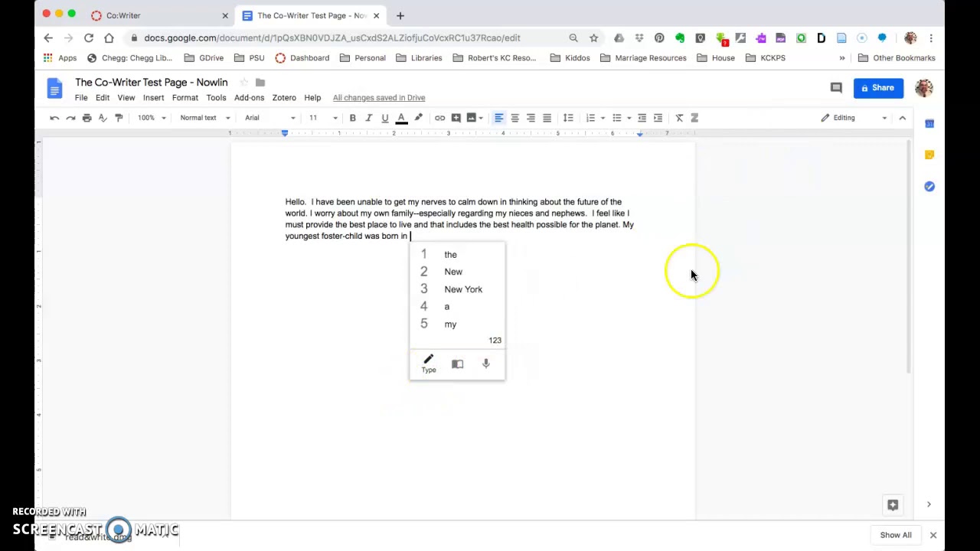Open line spacing options
This screenshot has width=980, height=551.
(x=568, y=118)
